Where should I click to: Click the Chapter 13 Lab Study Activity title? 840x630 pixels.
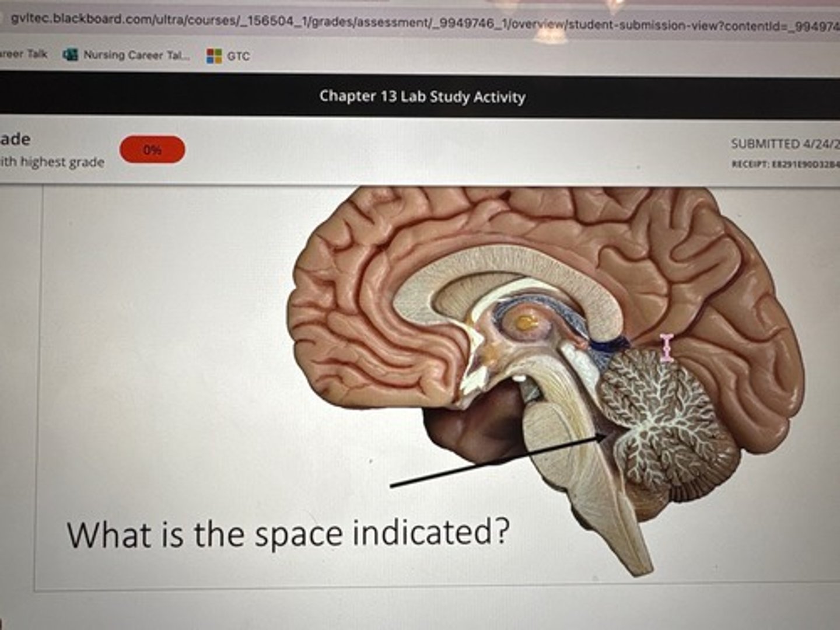tap(422, 96)
